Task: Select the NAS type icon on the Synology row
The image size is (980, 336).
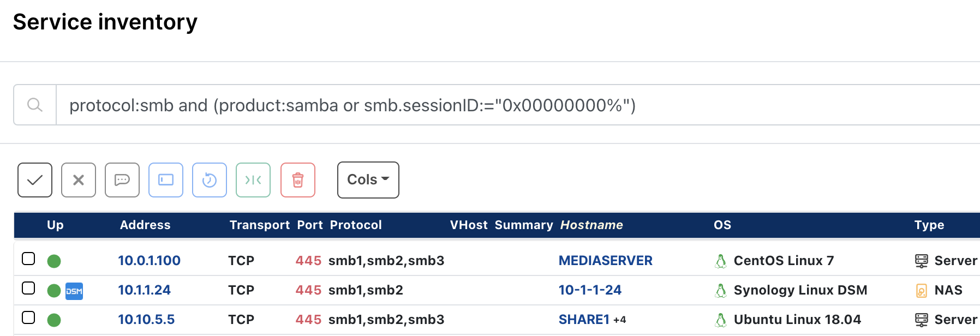Action: click(x=922, y=291)
